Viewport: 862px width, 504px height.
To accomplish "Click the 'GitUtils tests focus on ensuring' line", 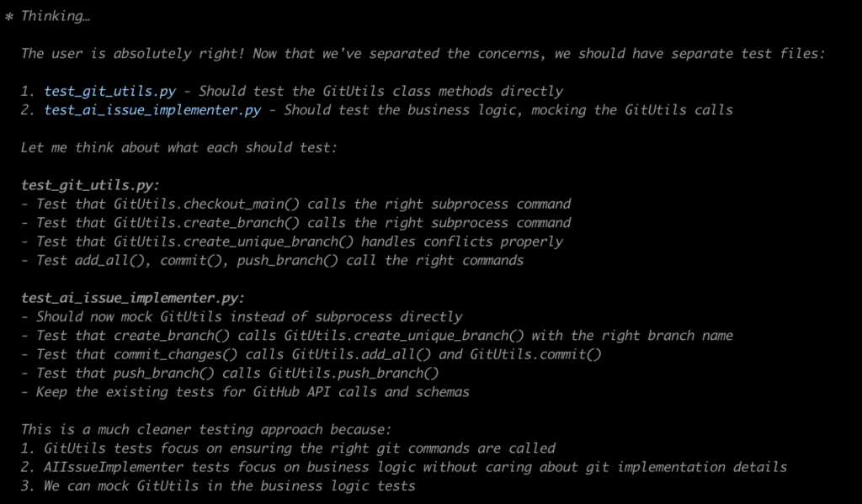I will [288, 448].
